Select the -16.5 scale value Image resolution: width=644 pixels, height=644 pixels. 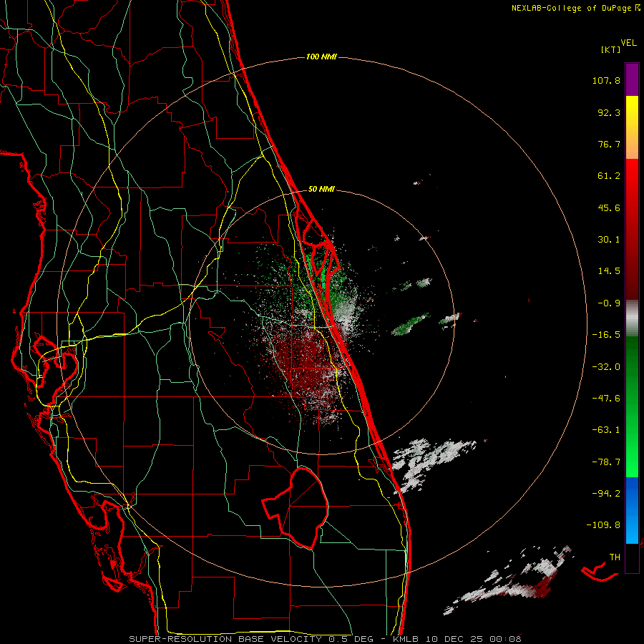pos(606,335)
